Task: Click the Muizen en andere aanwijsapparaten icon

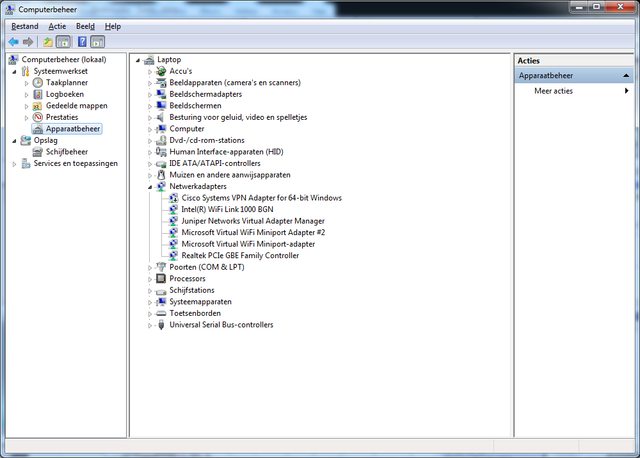Action: tap(161, 175)
